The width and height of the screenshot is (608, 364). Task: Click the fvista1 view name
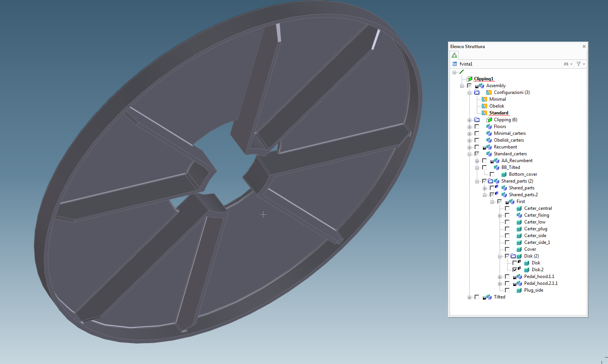(466, 64)
